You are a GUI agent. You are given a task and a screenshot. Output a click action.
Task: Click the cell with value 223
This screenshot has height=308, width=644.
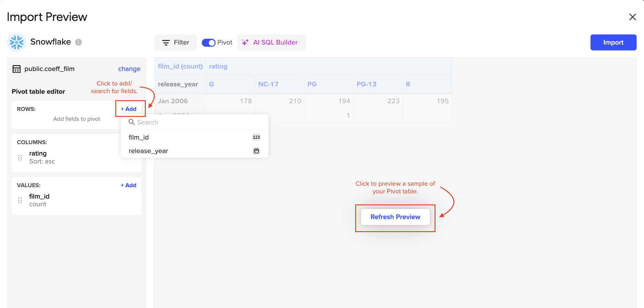coord(378,101)
